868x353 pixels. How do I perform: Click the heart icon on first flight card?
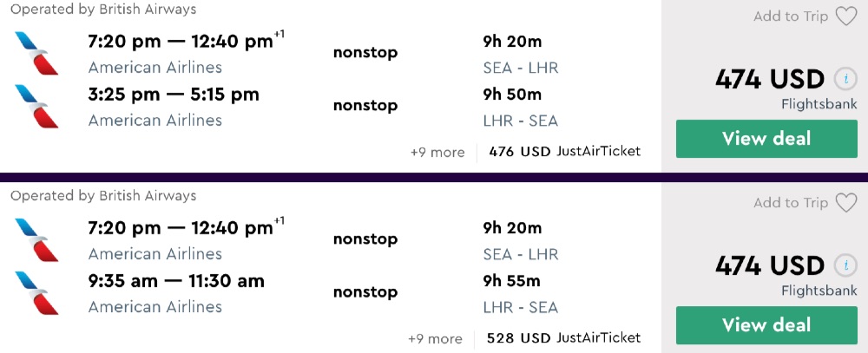point(845,16)
